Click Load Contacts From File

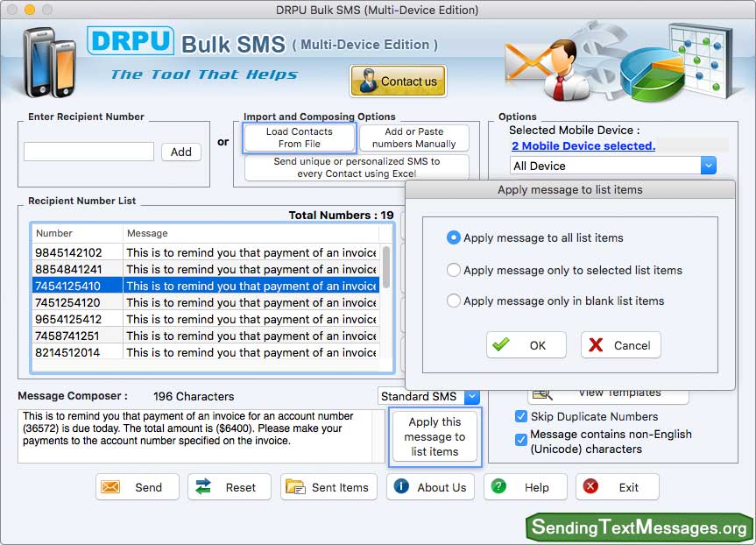(300, 138)
